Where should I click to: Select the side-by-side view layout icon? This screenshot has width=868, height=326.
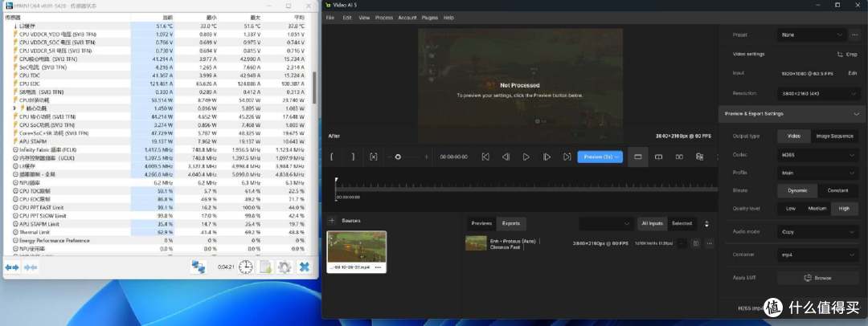(x=679, y=157)
